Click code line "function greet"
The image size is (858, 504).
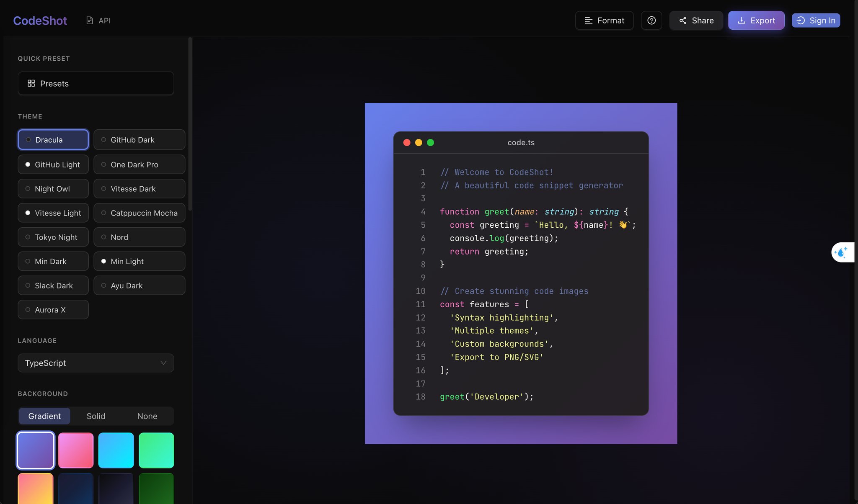[x=534, y=211]
